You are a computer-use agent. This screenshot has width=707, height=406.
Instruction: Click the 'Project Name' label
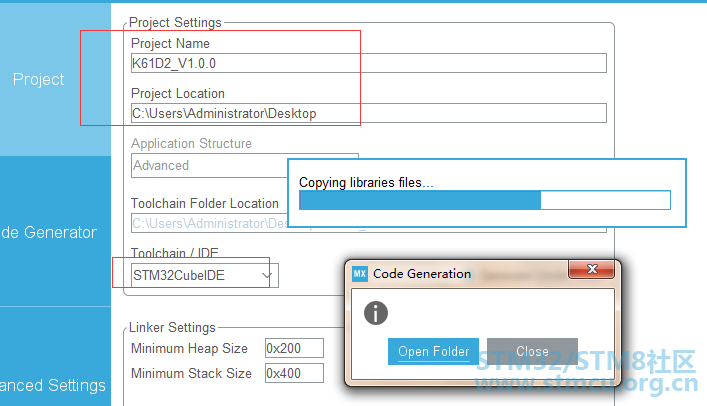click(170, 43)
